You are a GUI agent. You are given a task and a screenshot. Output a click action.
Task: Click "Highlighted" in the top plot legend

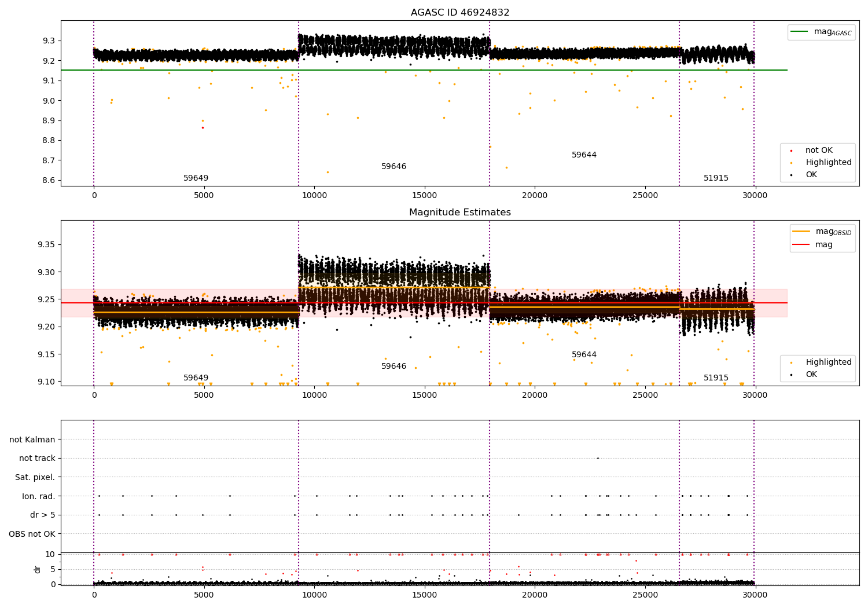click(x=829, y=163)
